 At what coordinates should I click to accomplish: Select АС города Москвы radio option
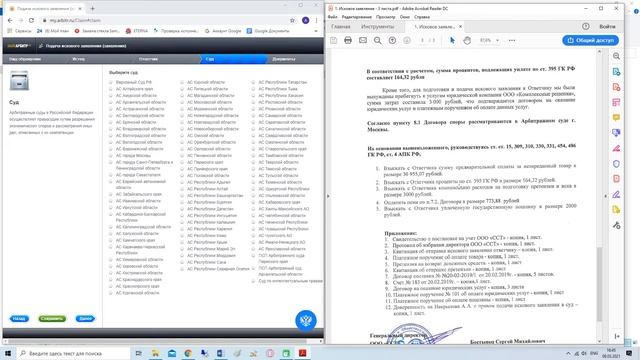pyautogui.click(x=111, y=156)
